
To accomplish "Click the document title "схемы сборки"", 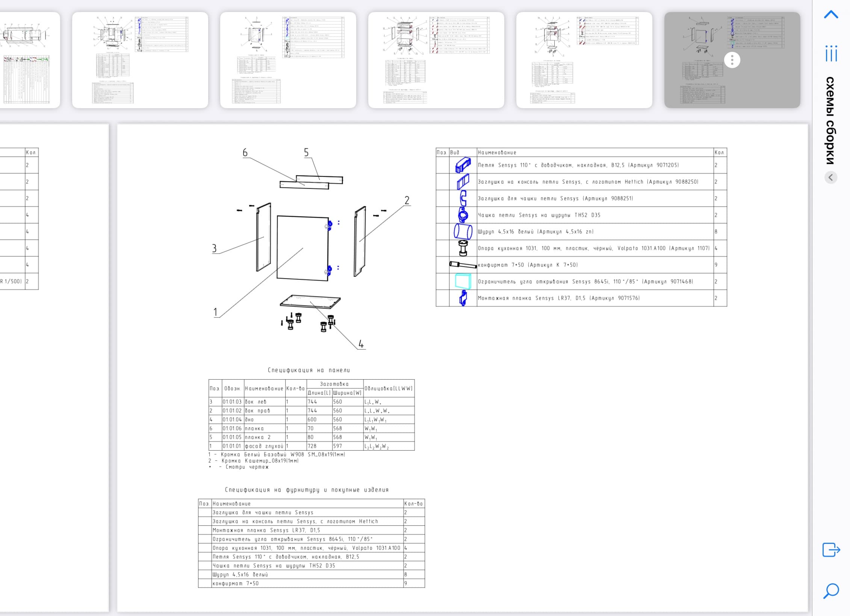I will pos(830,121).
